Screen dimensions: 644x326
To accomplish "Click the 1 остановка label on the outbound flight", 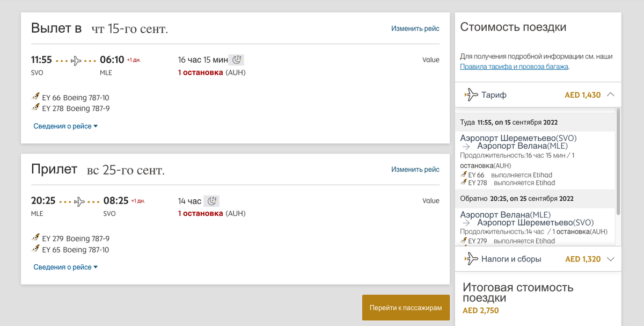I will tap(200, 73).
